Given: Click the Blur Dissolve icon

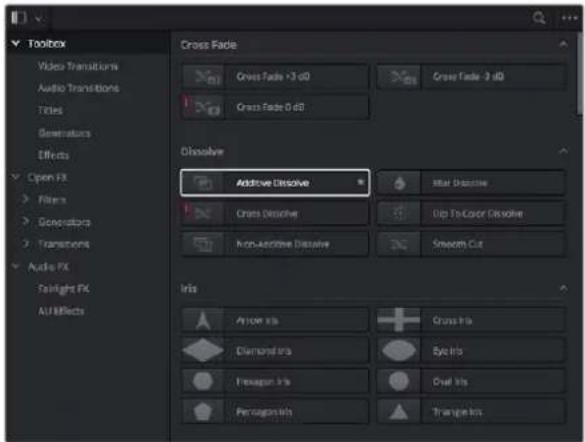Looking at the screenshot, I should (x=399, y=183).
